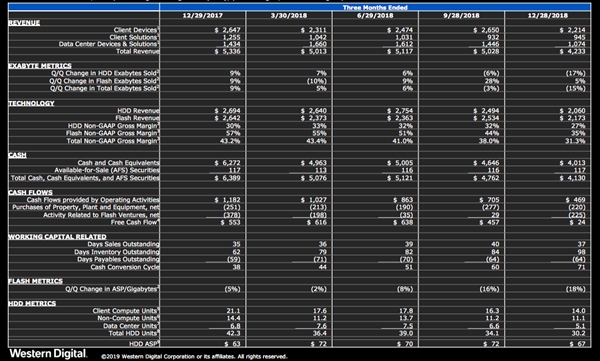Click HDD Exabytes change value "(17%)"
The width and height of the screenshot is (600, 361).
(x=575, y=73)
